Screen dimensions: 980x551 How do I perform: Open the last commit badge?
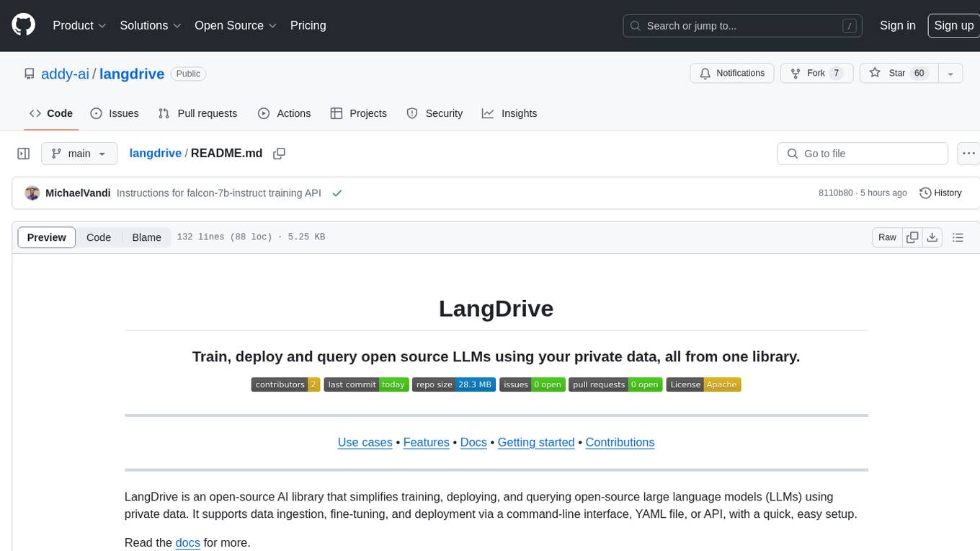point(366,384)
